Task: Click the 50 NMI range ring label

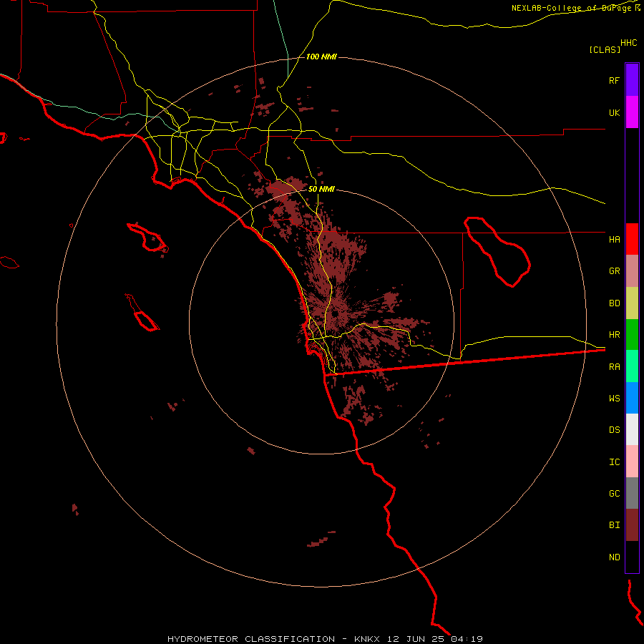Action: (321, 189)
